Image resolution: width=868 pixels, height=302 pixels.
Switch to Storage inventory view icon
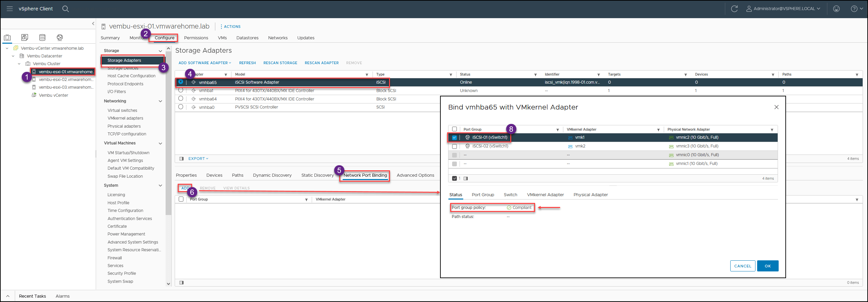click(x=42, y=37)
